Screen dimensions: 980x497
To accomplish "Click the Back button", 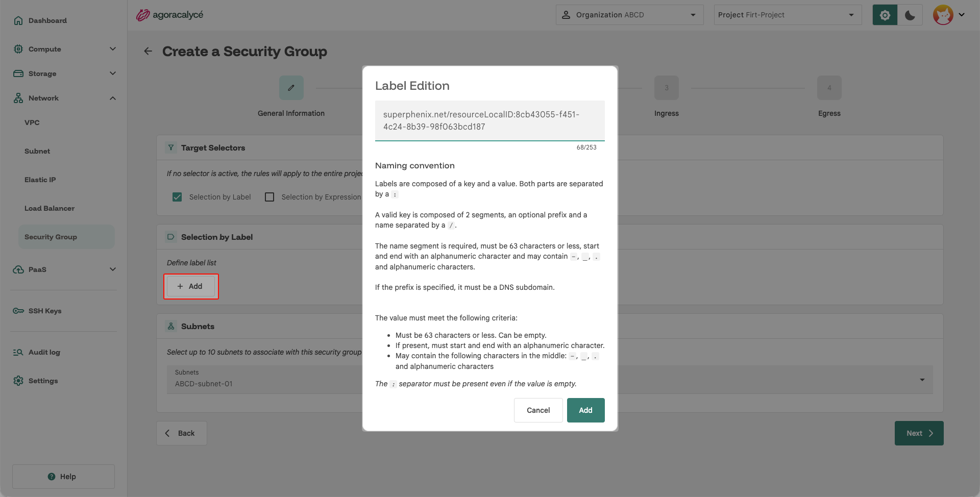I will pyautogui.click(x=182, y=433).
